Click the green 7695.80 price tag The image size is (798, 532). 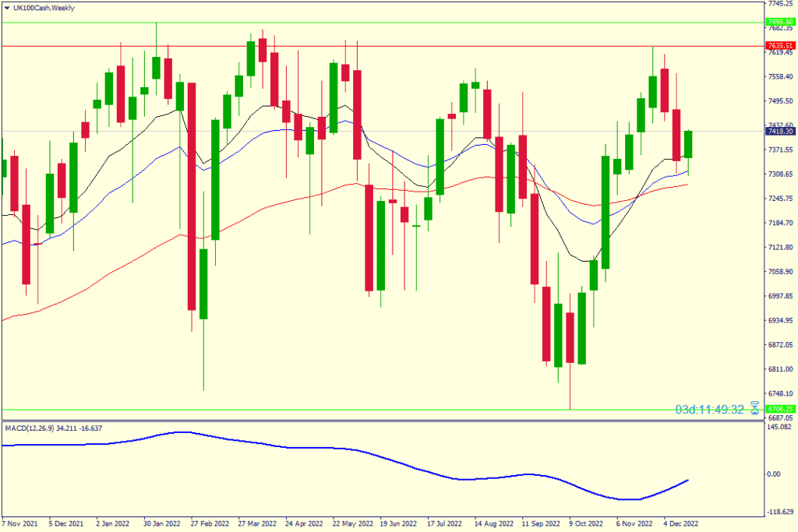pos(779,22)
